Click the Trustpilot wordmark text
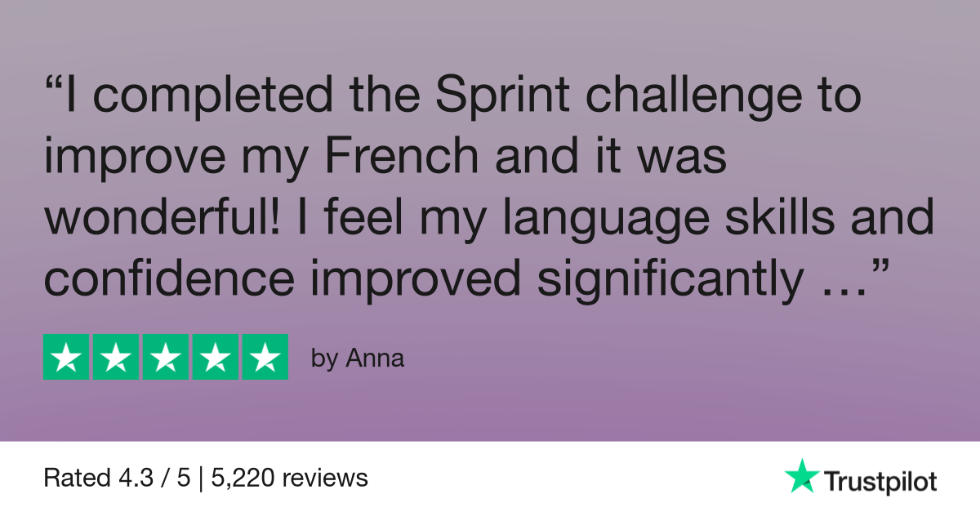Viewport: 980px width, 512px height. pos(880,482)
